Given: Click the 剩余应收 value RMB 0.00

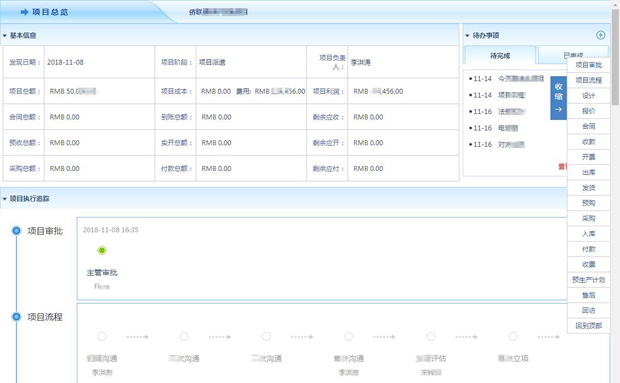Looking at the screenshot, I should click(x=368, y=117).
